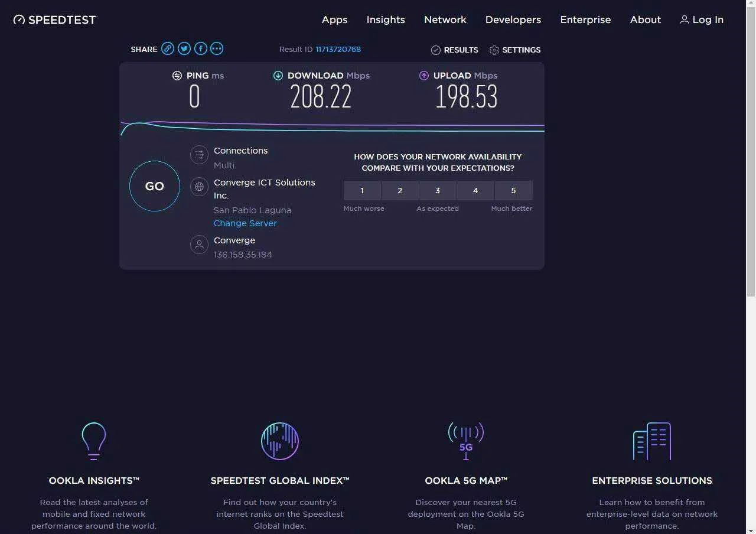Click the Ookla 5G Map tower icon
756x534 pixels.
[466, 441]
